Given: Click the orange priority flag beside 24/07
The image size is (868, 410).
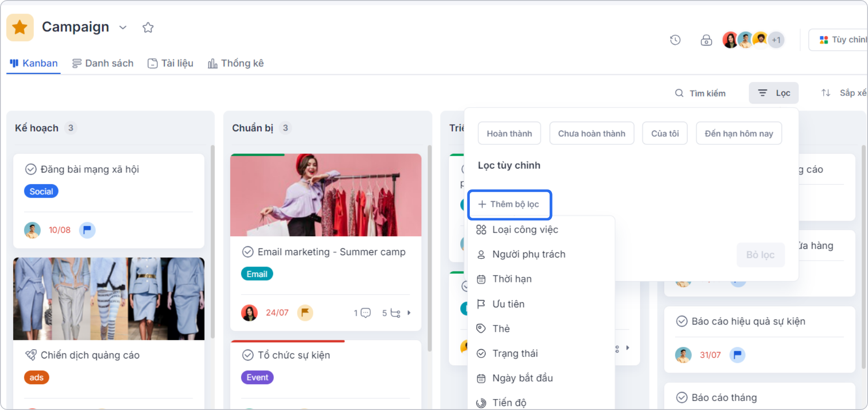Looking at the screenshot, I should [x=305, y=313].
